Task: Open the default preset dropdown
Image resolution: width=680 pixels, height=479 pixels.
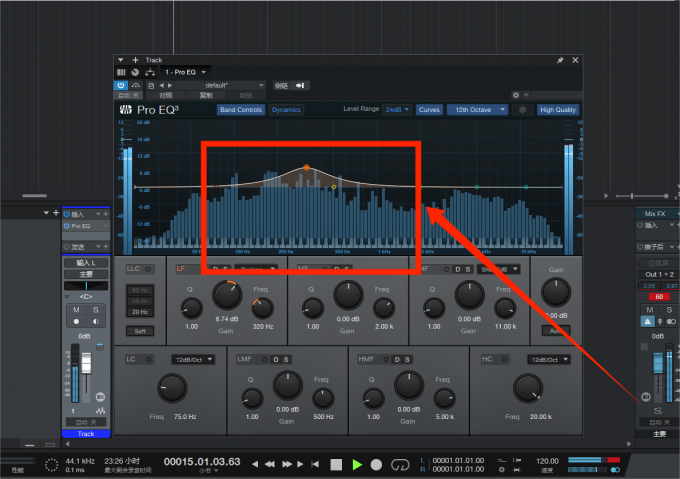Action: tap(219, 85)
